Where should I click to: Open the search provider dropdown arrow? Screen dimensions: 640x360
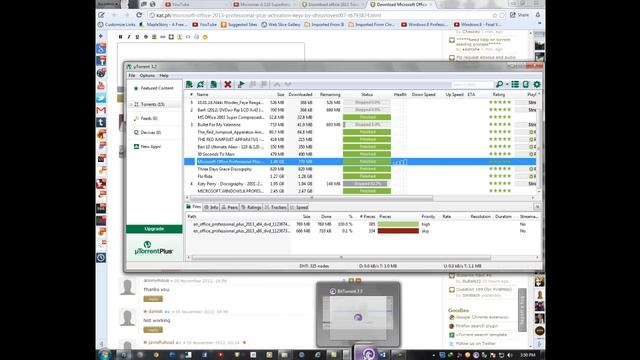(507, 84)
